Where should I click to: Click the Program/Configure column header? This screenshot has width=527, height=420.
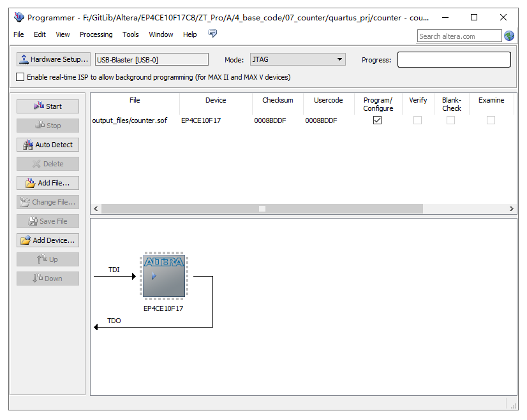[378, 105]
